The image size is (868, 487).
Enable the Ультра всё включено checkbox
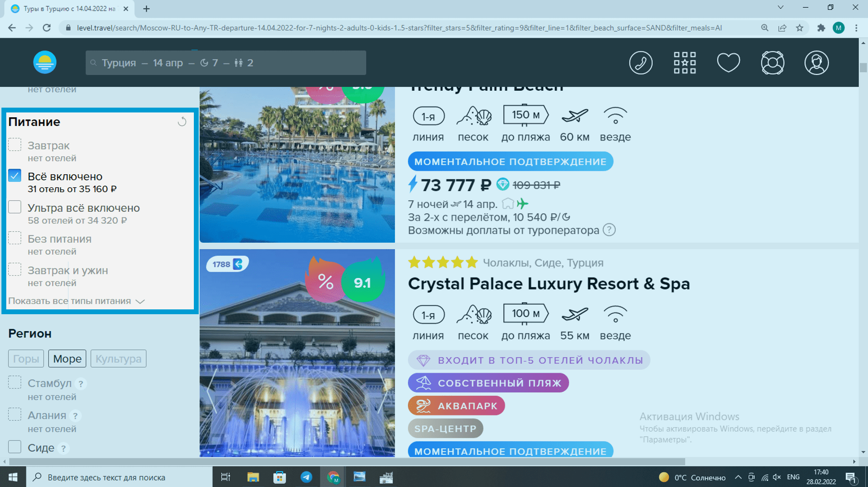pyautogui.click(x=15, y=207)
